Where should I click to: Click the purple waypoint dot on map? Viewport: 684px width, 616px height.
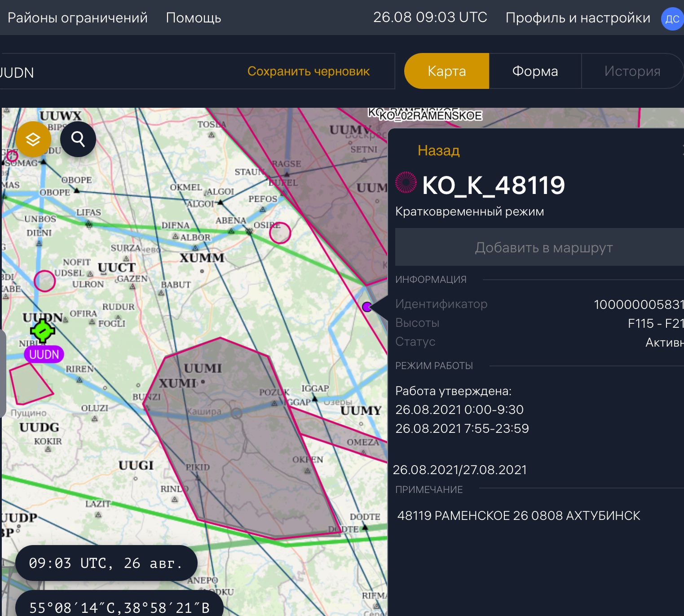[367, 307]
